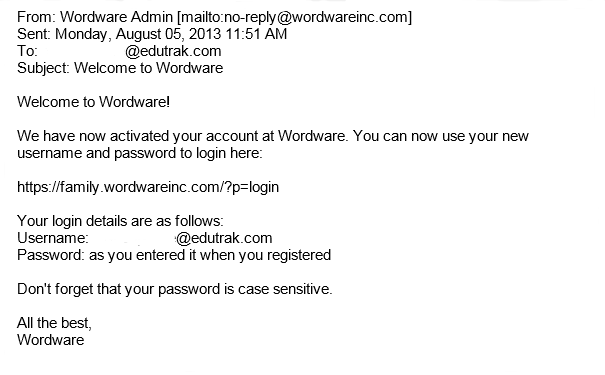Click the sent date Monday, August 05, 2013
Image resolution: width=605 pixels, height=375 pixels.
138,34
